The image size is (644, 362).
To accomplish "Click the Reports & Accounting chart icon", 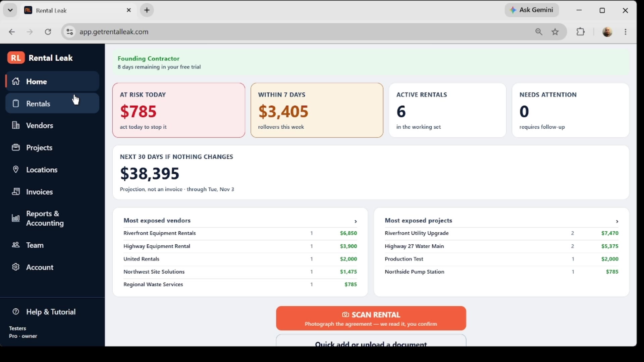I will [x=16, y=218].
